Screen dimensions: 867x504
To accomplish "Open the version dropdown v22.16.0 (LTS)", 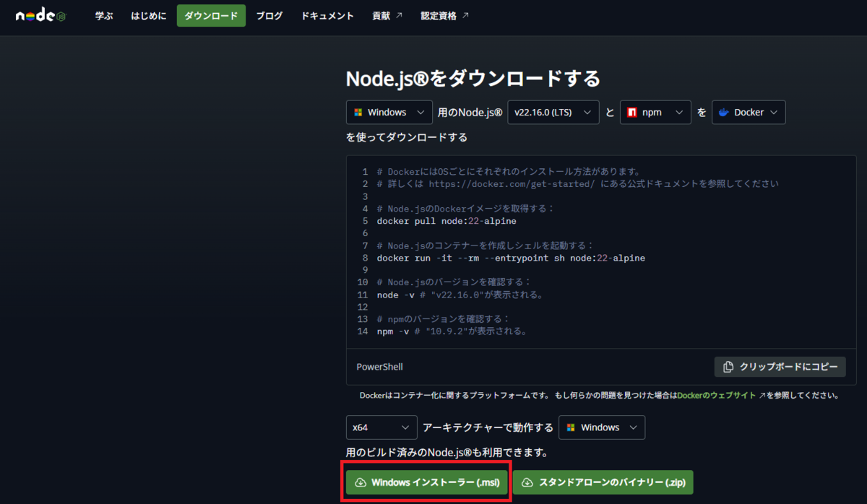I will tap(553, 113).
